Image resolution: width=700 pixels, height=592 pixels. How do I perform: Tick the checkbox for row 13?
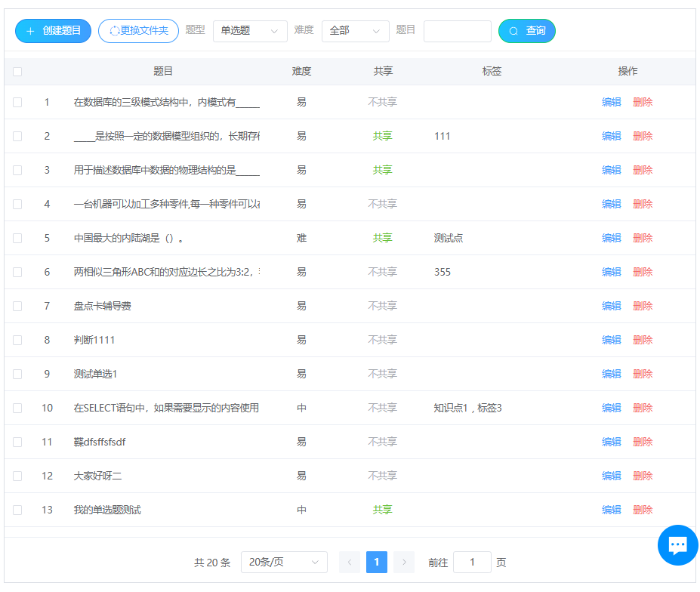click(x=17, y=510)
